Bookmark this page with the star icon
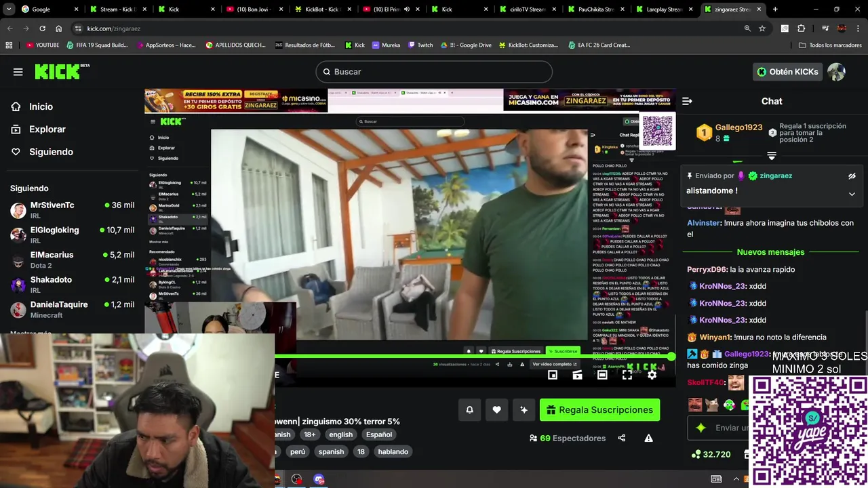The width and height of the screenshot is (868, 488). 762,28
